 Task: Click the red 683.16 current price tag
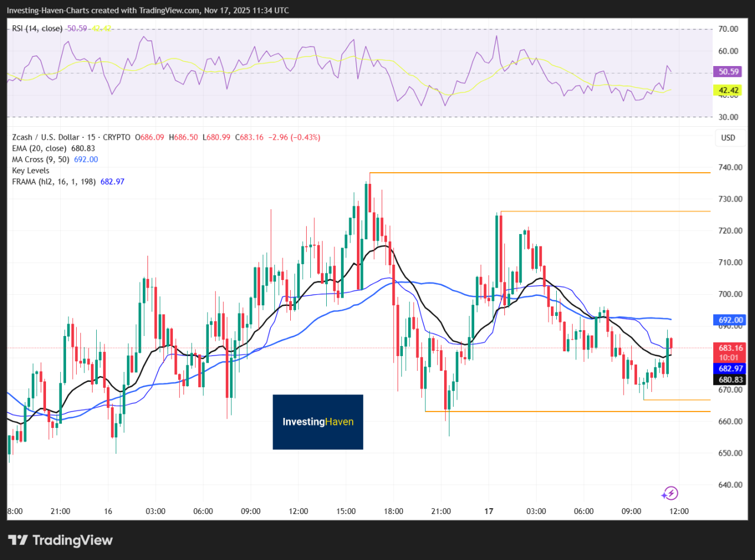(x=730, y=348)
